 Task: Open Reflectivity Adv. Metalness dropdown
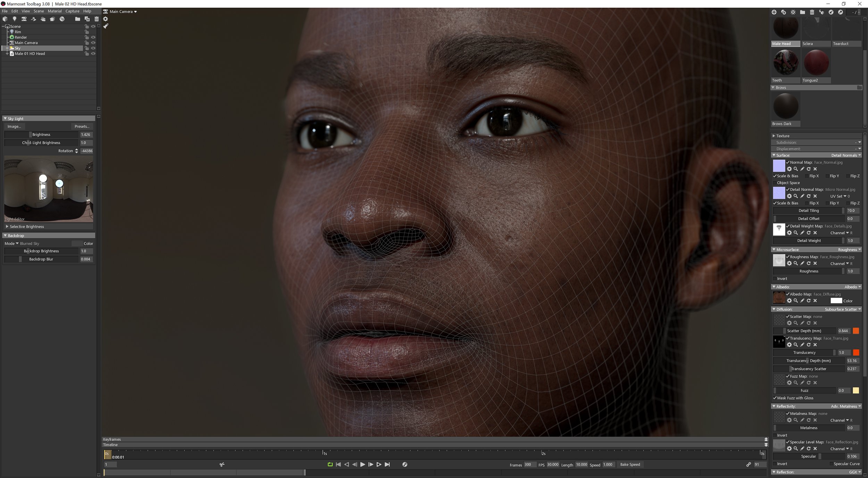pos(846,406)
